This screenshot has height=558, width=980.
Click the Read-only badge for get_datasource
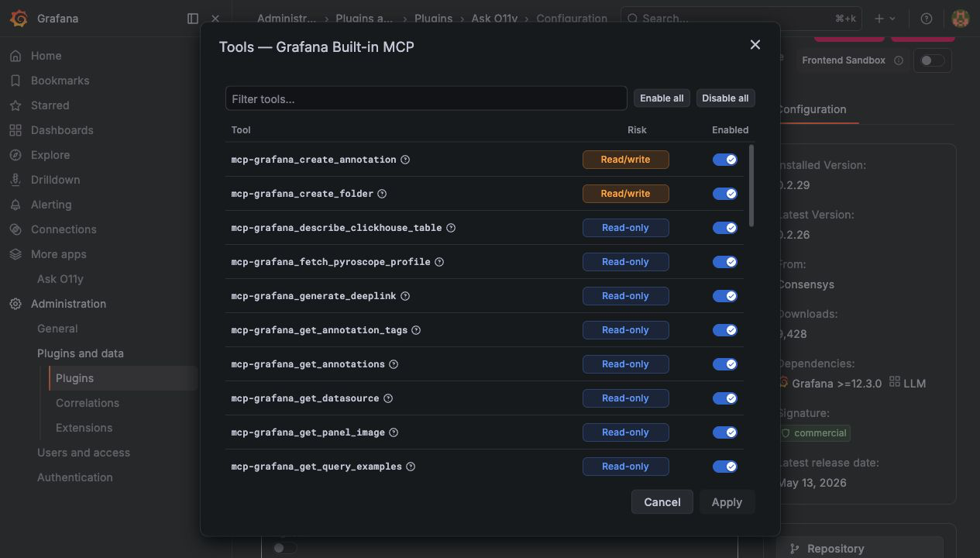[x=626, y=398]
